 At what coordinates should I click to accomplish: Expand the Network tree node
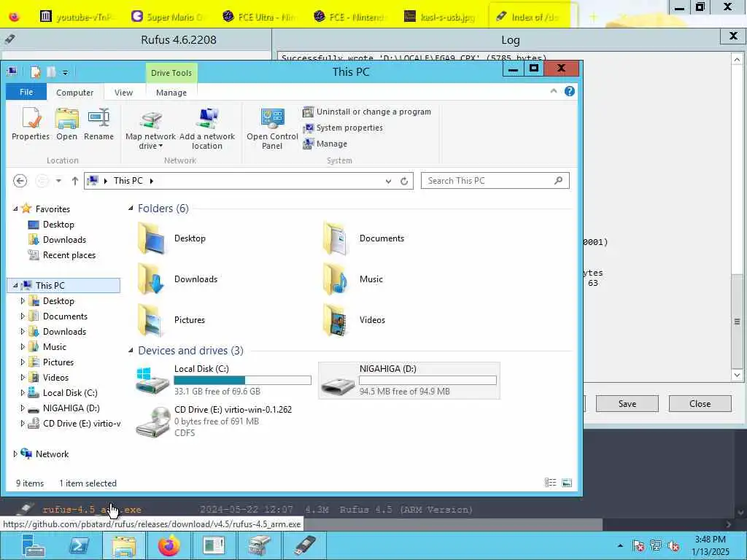pyautogui.click(x=15, y=454)
